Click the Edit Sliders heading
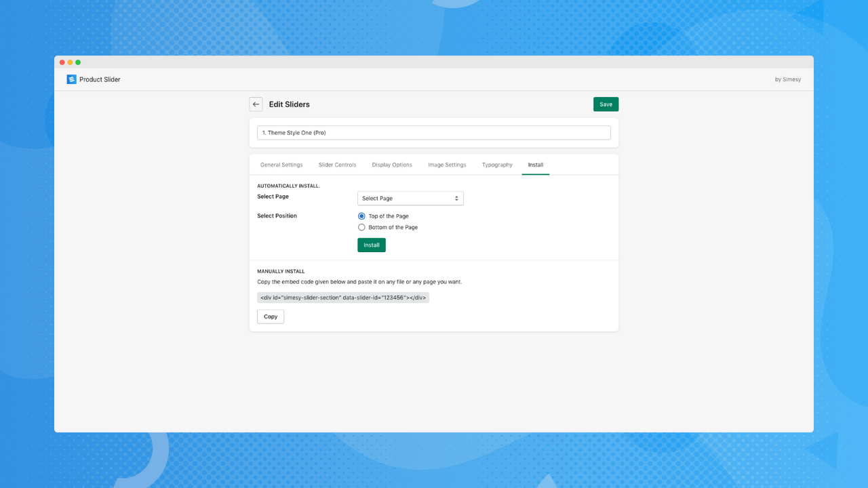Image resolution: width=868 pixels, height=488 pixels. pyautogui.click(x=290, y=104)
